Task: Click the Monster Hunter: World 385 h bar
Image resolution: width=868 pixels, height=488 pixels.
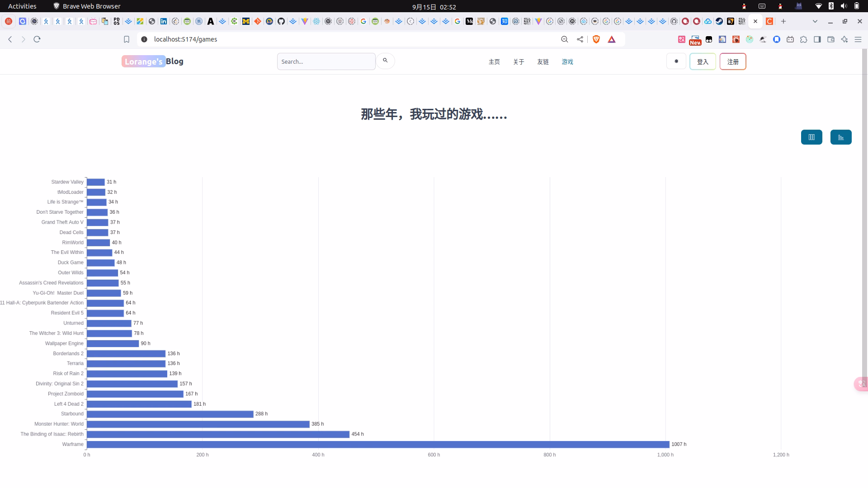Action: click(x=198, y=424)
